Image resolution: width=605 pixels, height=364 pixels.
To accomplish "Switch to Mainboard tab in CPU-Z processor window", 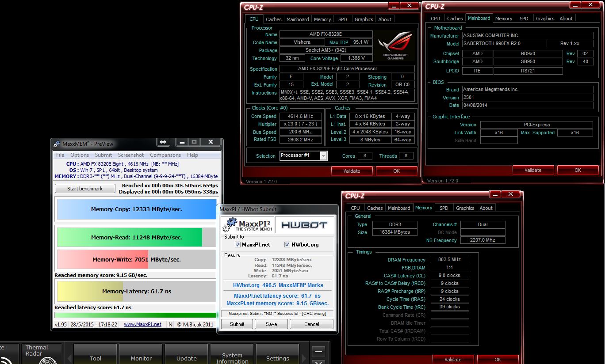I will pyautogui.click(x=298, y=19).
